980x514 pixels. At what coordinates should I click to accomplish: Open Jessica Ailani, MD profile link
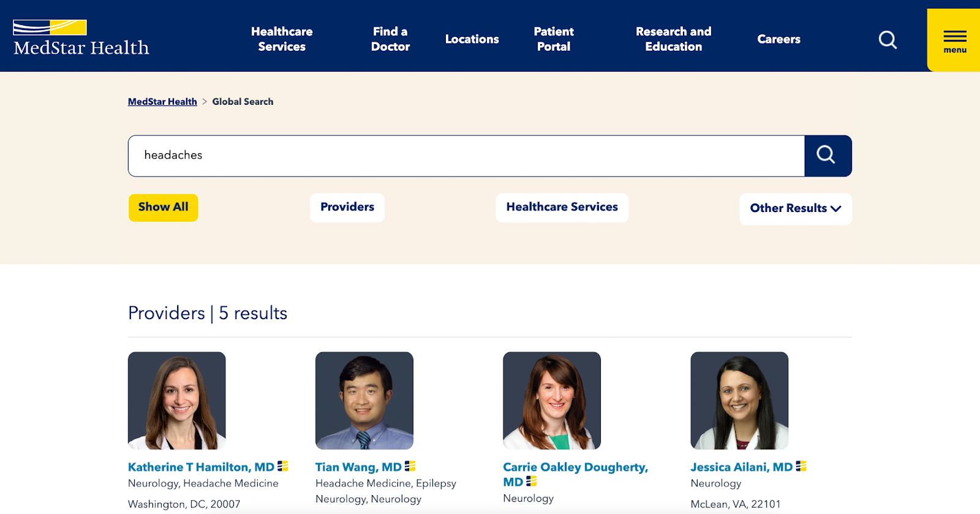click(x=741, y=467)
